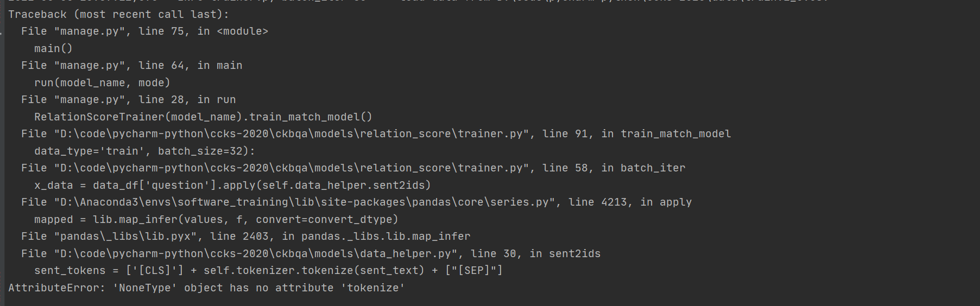Open trainer.py line 58 file link

(293, 168)
